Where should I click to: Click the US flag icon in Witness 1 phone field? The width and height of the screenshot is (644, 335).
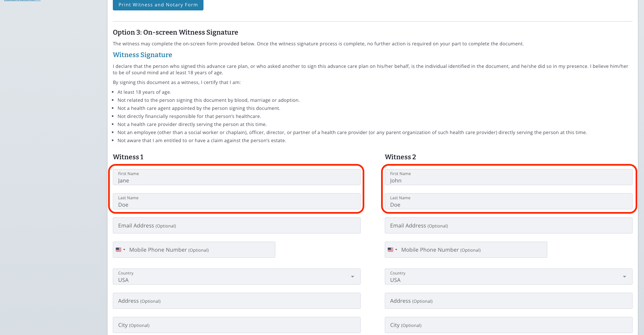[x=119, y=249]
